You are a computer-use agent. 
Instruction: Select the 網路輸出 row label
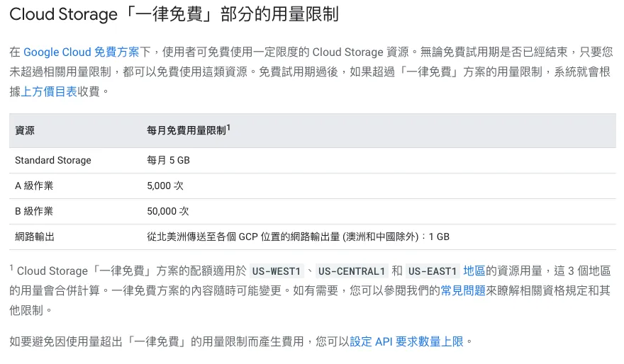pos(35,237)
